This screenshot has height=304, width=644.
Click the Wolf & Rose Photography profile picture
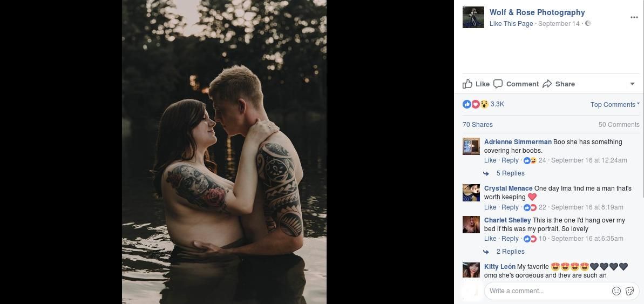(x=473, y=17)
